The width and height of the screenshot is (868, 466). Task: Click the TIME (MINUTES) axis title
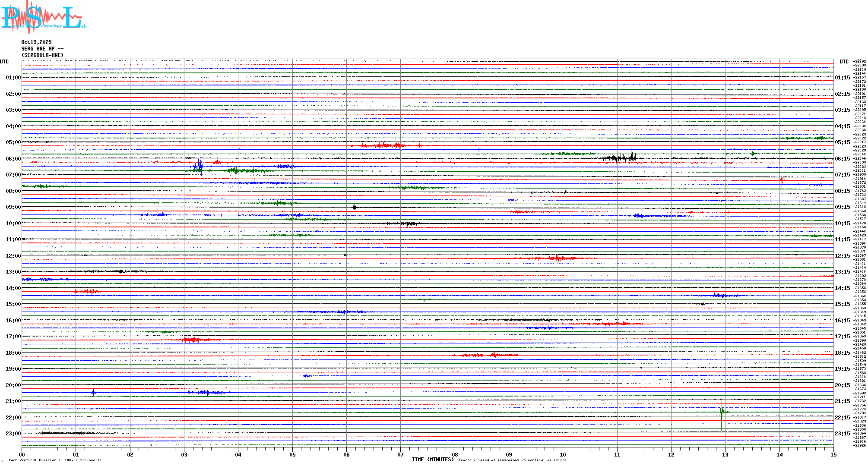(x=432, y=460)
